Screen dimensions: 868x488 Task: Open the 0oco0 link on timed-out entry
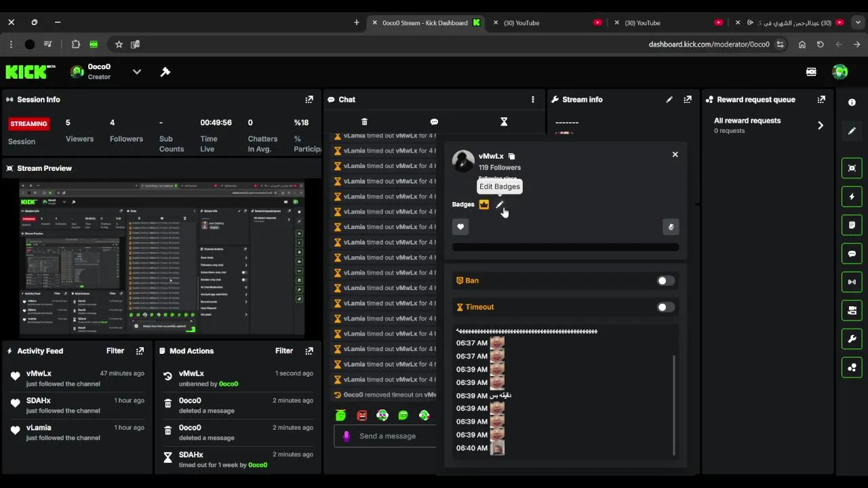pyautogui.click(x=258, y=465)
